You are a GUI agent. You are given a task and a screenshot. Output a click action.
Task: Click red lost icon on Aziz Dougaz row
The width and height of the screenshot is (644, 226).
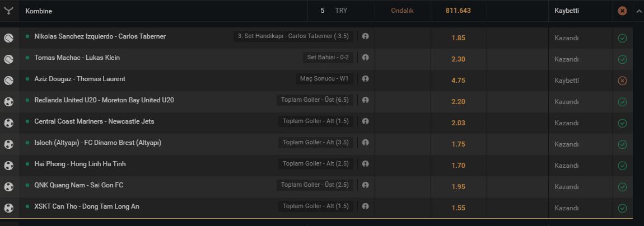(x=622, y=81)
